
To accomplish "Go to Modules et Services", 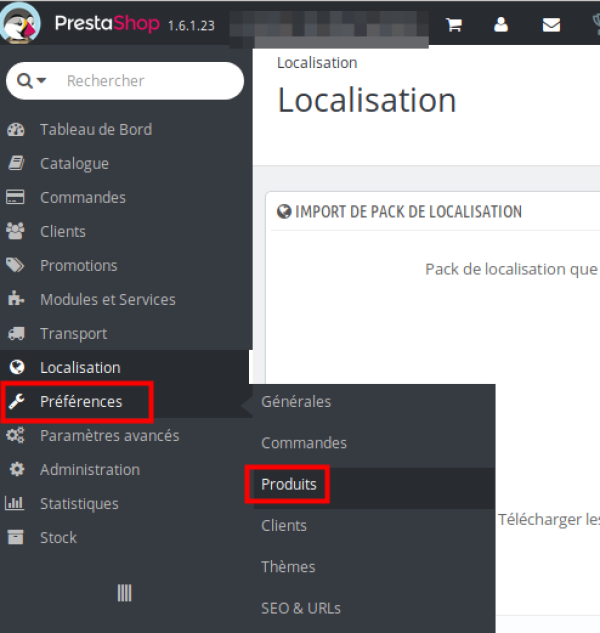I will [107, 299].
